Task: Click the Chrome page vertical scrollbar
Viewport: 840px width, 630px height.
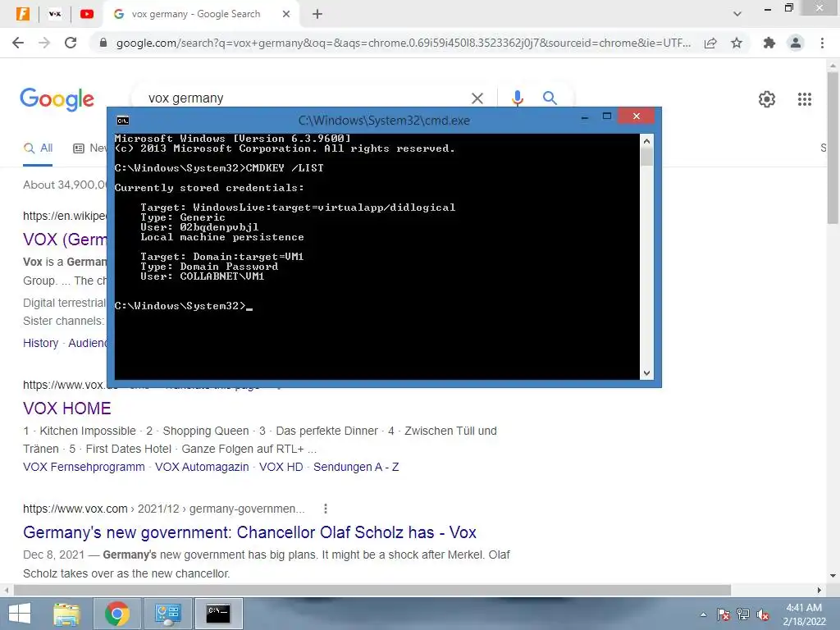Action: click(x=833, y=148)
